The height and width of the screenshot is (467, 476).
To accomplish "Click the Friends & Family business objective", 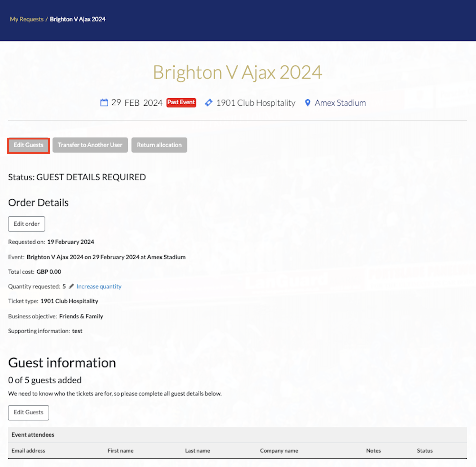I will pyautogui.click(x=81, y=316).
